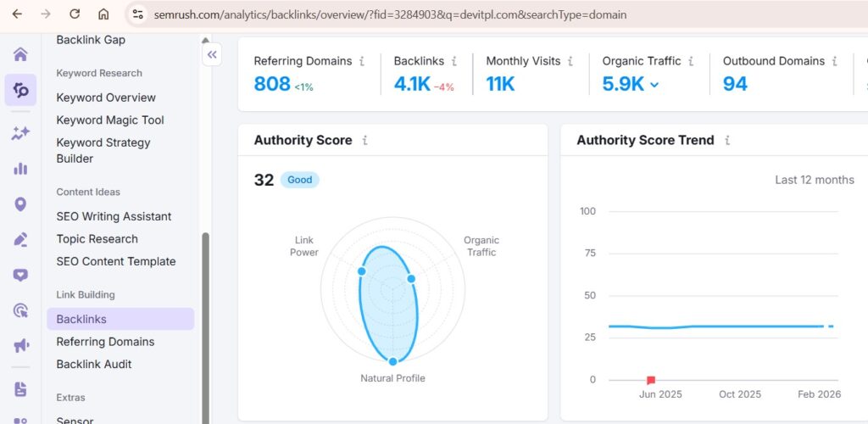Image resolution: width=868 pixels, height=424 pixels.
Task: Select Backlink Audit in sidebar menu
Action: [x=94, y=365]
